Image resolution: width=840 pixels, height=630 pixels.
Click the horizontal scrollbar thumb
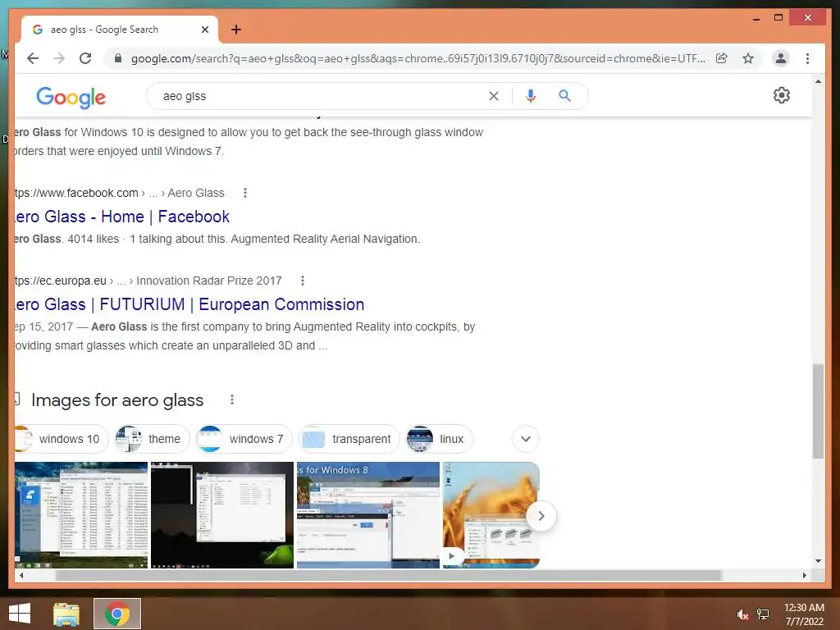388,575
